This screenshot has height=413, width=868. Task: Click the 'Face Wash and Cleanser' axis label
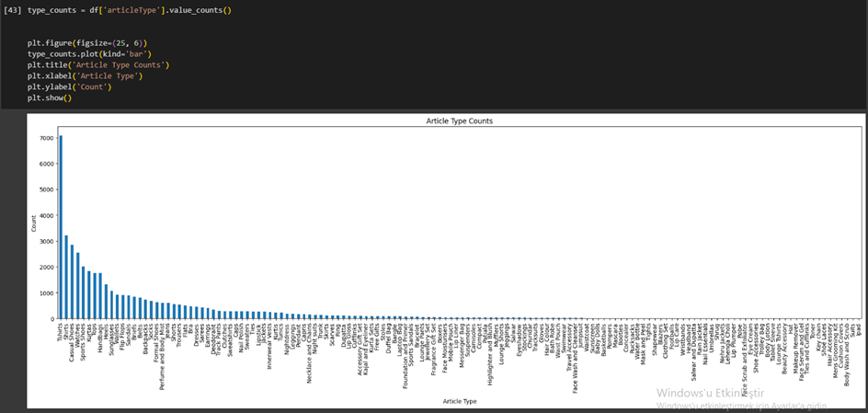coord(576,360)
